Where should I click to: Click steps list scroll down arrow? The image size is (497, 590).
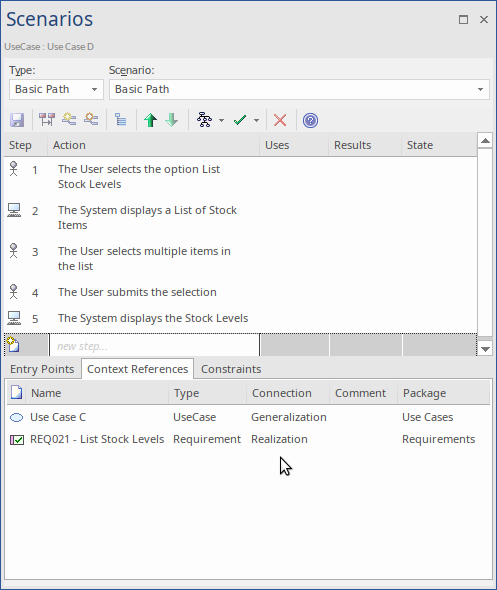click(485, 349)
